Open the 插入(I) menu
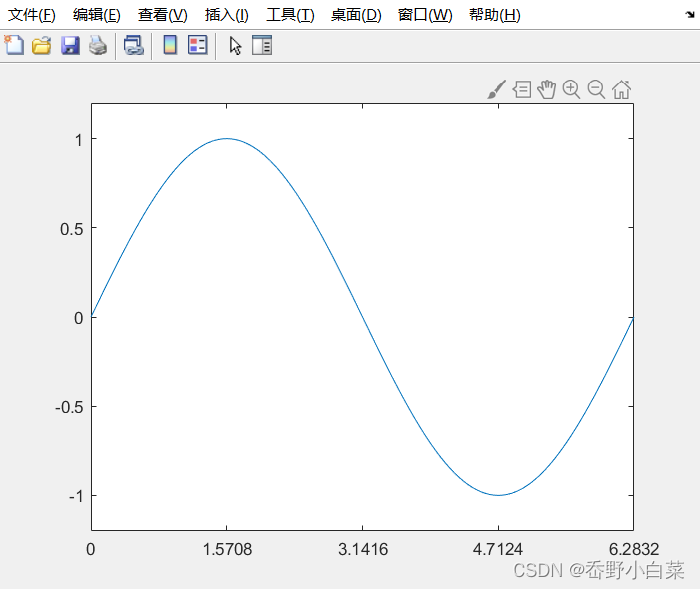The width and height of the screenshot is (700, 589). pyautogui.click(x=227, y=15)
